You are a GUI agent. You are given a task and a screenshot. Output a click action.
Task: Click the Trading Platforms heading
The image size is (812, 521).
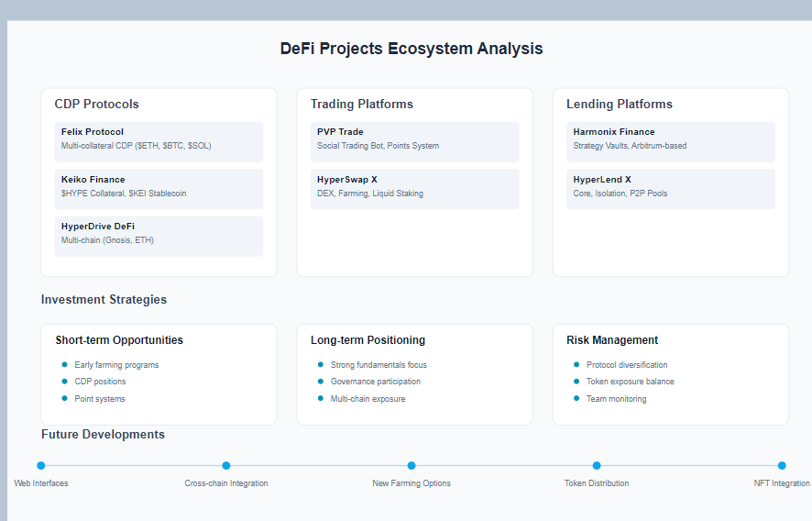coord(362,105)
